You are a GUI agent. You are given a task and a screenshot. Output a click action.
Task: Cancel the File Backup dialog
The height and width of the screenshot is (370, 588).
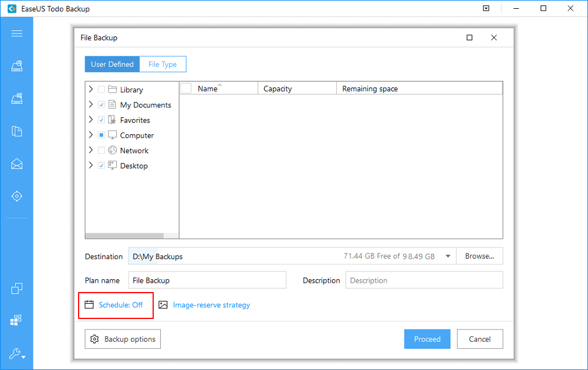479,339
